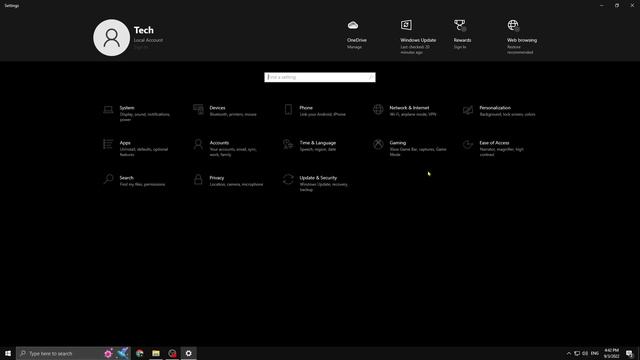640x360 pixels.
Task: Click the taskbar clock and date
Action: click(611, 353)
